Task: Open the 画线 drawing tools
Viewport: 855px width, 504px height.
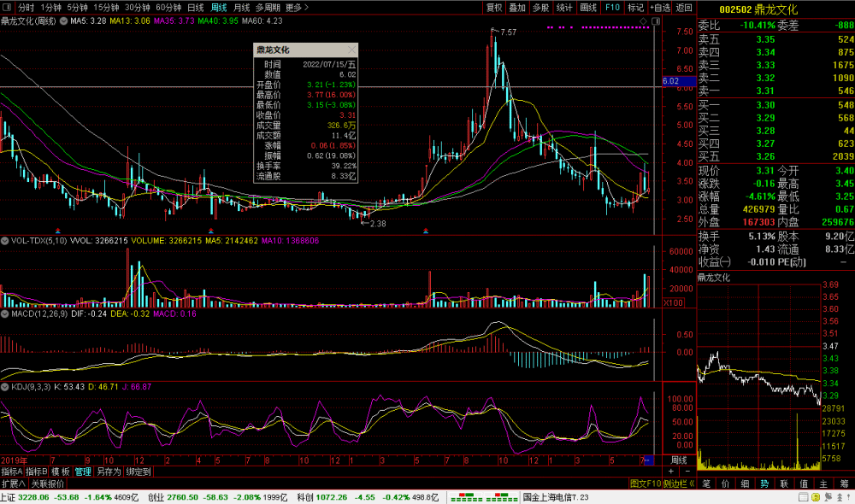Action: click(588, 7)
